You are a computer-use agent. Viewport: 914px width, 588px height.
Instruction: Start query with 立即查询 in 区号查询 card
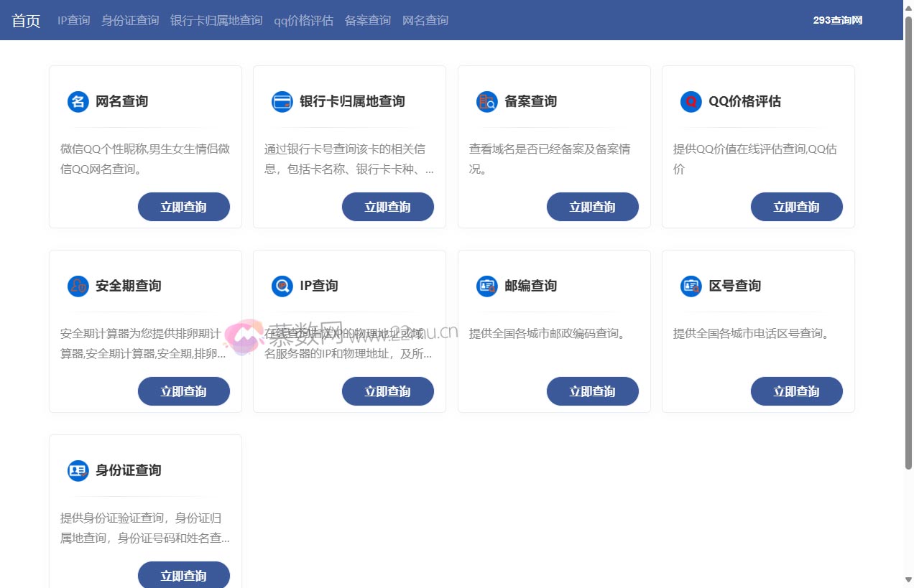[x=796, y=391]
